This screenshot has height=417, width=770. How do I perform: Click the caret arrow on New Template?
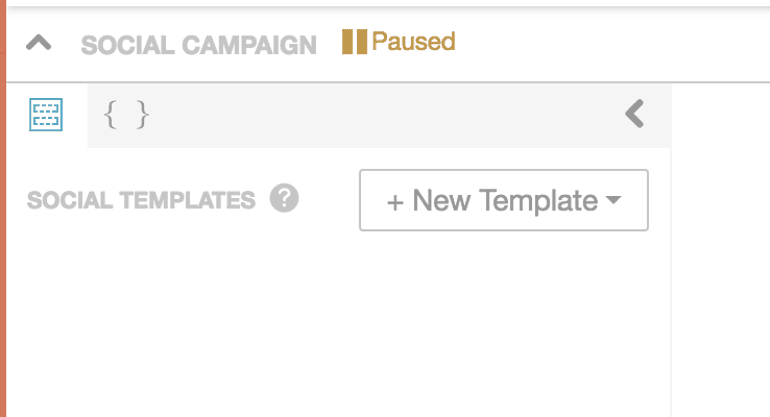[614, 200]
